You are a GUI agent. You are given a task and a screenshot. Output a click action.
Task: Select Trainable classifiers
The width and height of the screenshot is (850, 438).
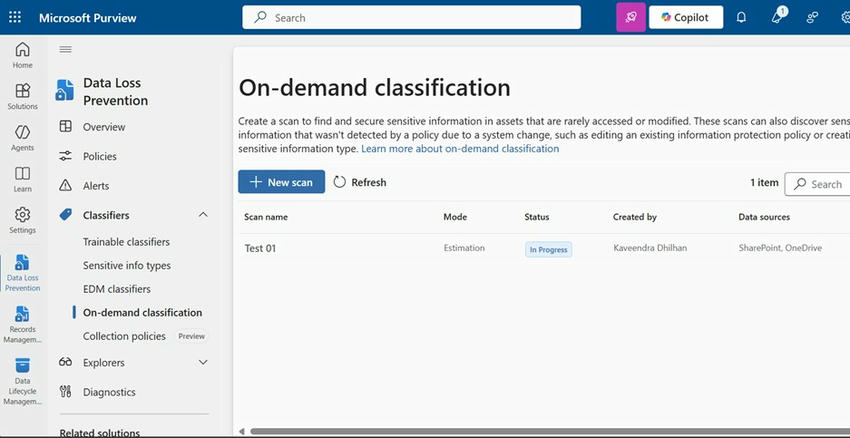[126, 242]
